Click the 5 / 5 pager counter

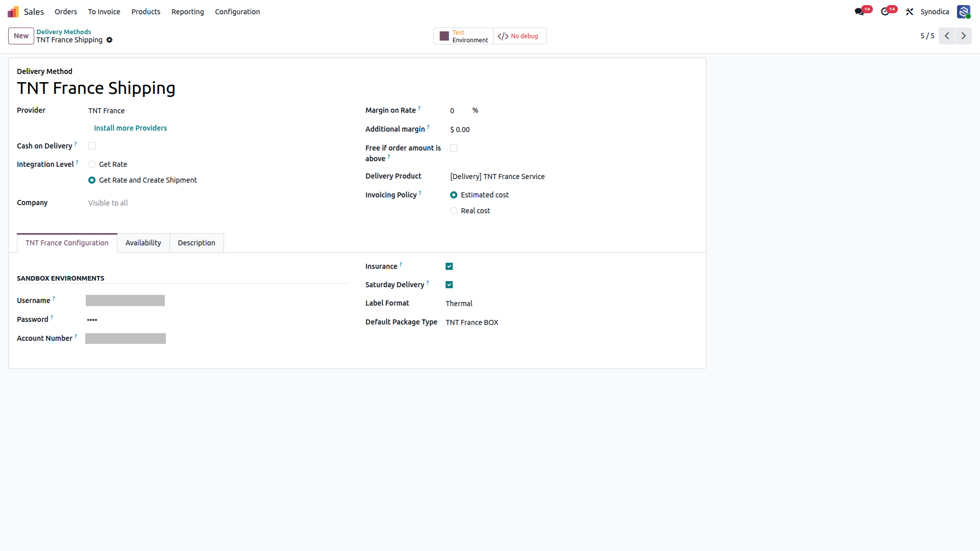(x=927, y=36)
